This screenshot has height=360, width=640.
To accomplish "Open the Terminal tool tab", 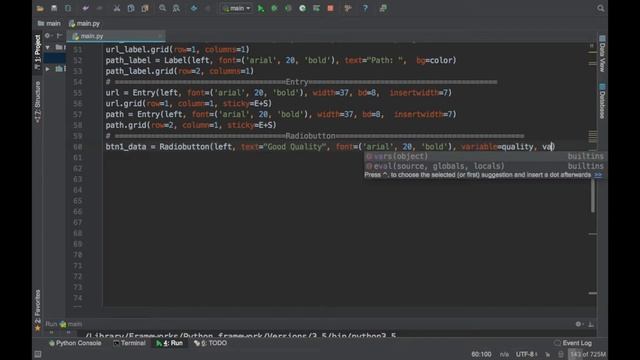I will click(x=129, y=343).
